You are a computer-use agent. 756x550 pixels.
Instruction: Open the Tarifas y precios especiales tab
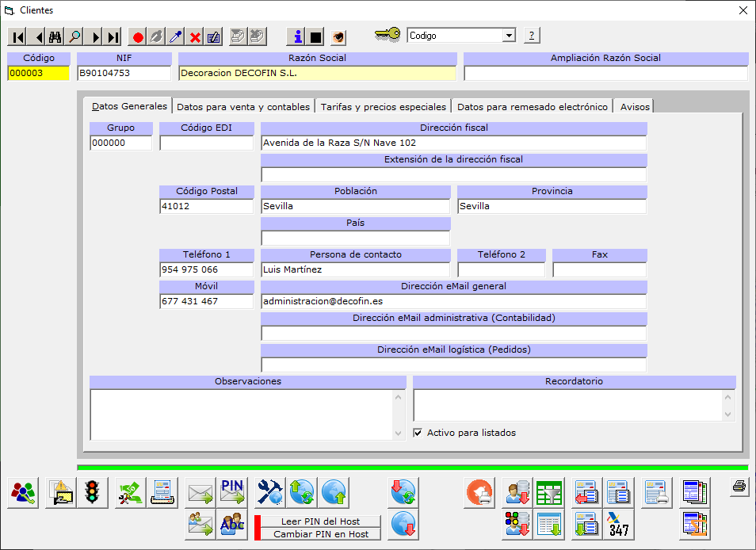click(x=384, y=107)
